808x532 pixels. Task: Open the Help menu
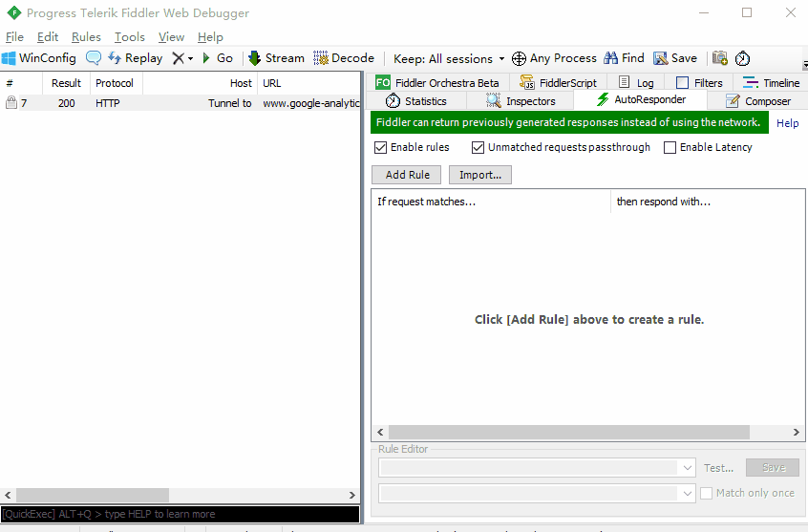click(x=210, y=37)
